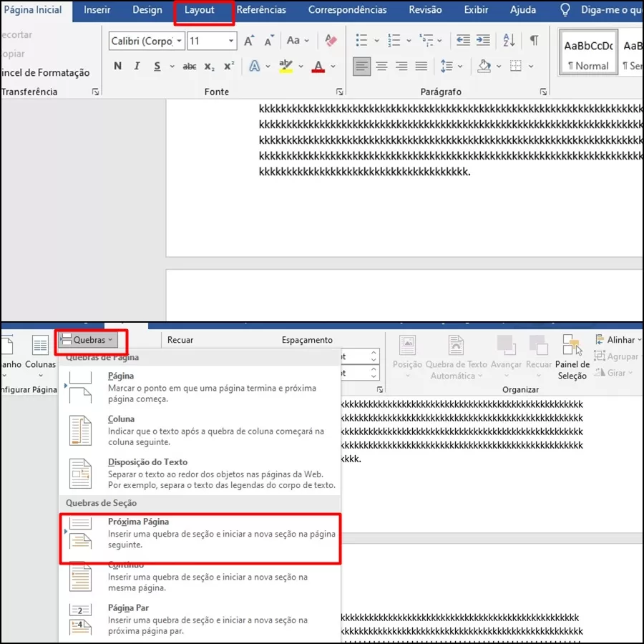
Task: Choose Disposição do Texto break
Action: pyautogui.click(x=200, y=473)
